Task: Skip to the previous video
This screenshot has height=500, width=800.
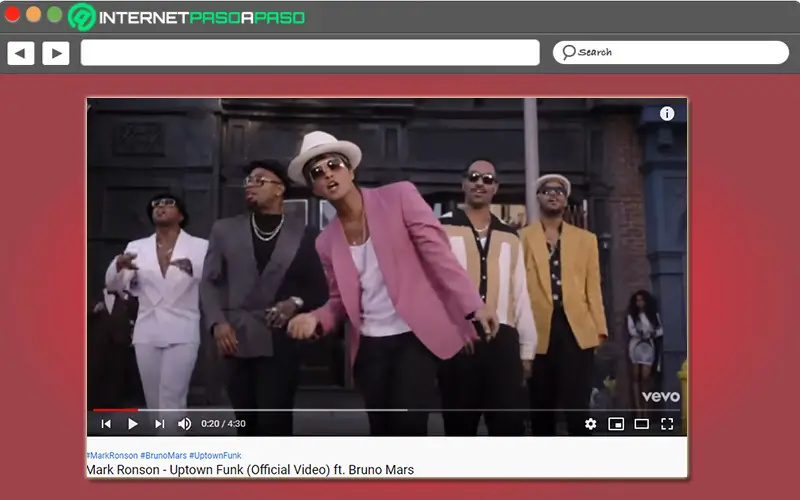Action: tap(106, 423)
